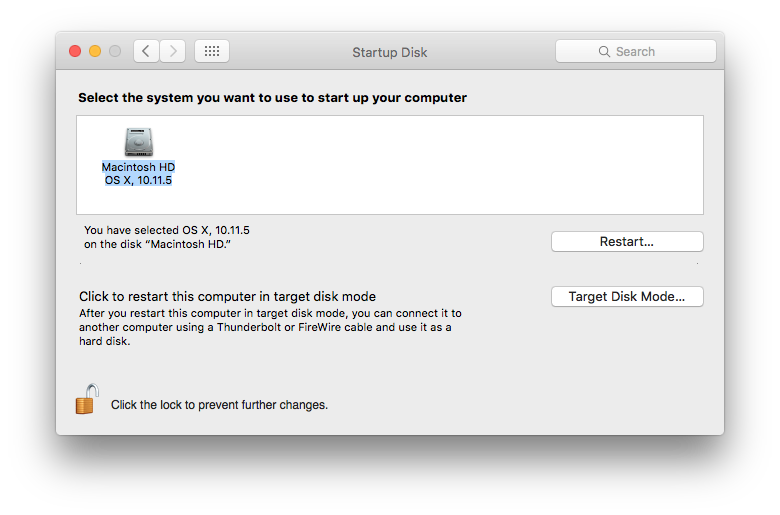
Task: Click the "OS X, 10.11.5" disk label
Action: [138, 180]
